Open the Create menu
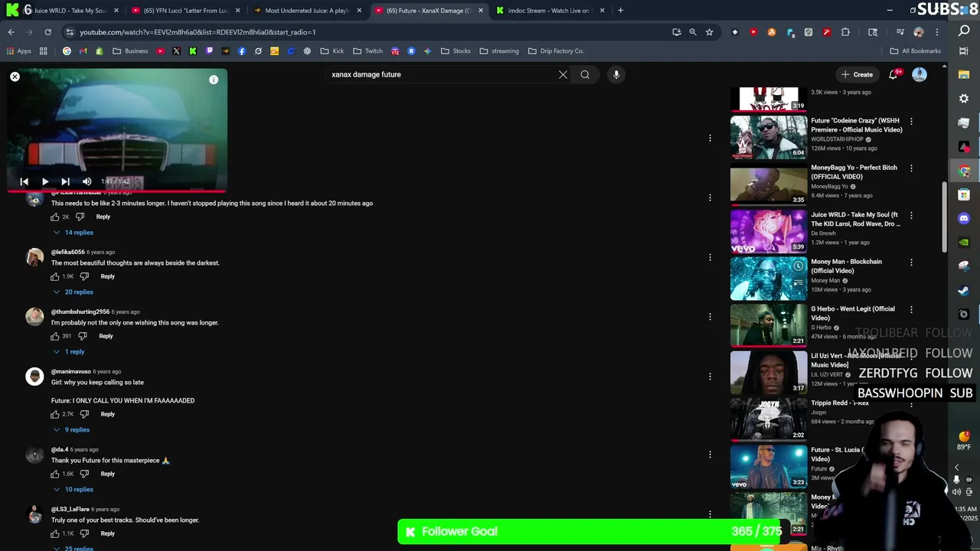Viewport: 980px width, 551px height. 857,74
